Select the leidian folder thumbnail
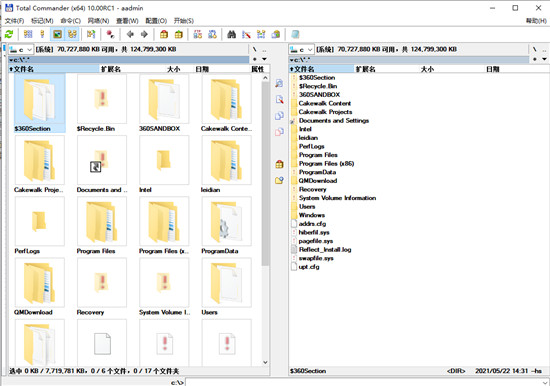550x386 pixels. coord(226,164)
